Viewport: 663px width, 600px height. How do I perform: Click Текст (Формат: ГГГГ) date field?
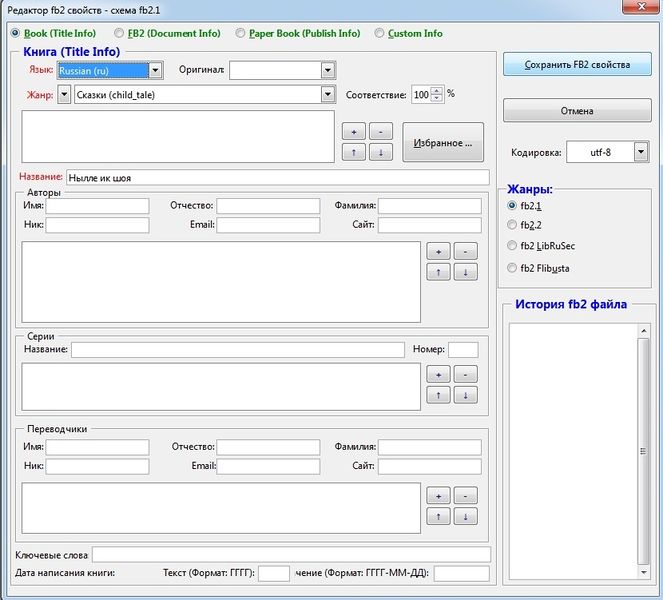274,574
